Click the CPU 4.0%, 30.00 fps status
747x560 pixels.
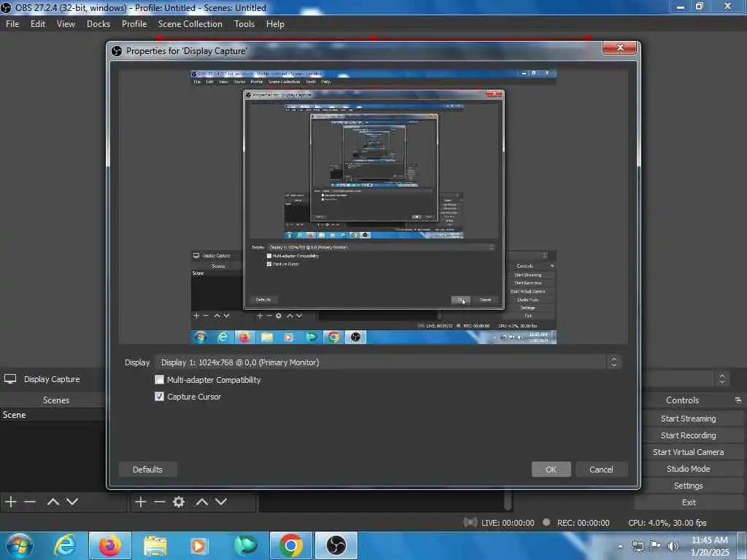click(667, 523)
